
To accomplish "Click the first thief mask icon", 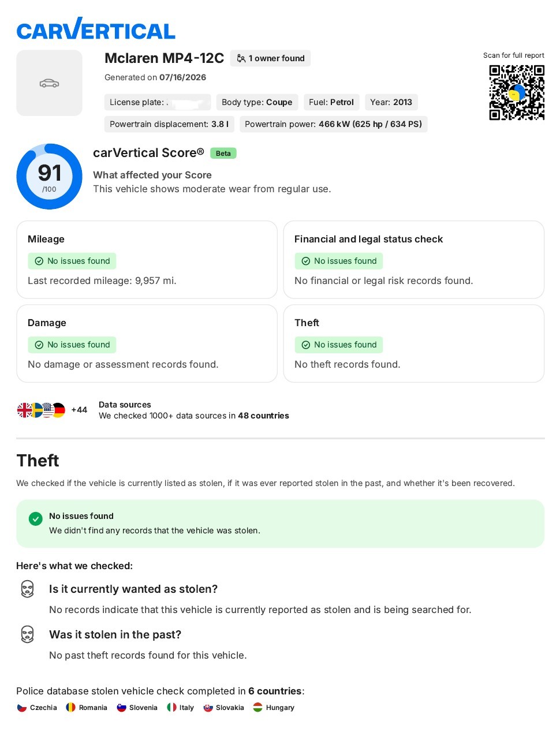I will [x=27, y=589].
